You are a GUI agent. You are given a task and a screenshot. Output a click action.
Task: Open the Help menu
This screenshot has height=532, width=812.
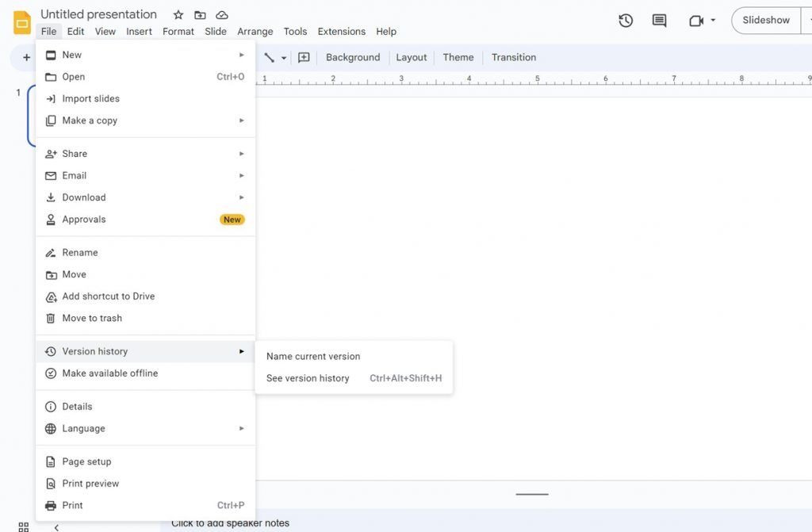click(x=386, y=32)
